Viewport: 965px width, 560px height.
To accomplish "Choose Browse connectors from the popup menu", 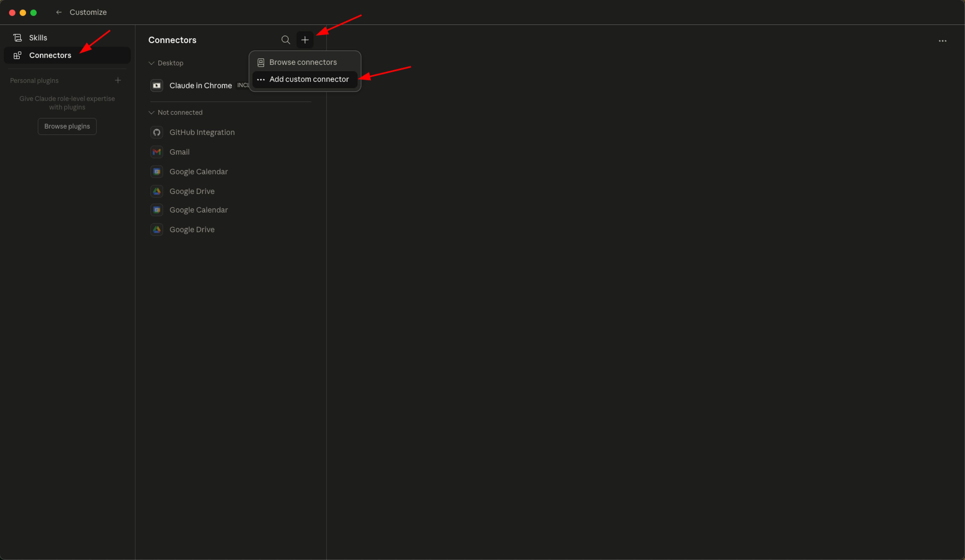I will point(305,62).
